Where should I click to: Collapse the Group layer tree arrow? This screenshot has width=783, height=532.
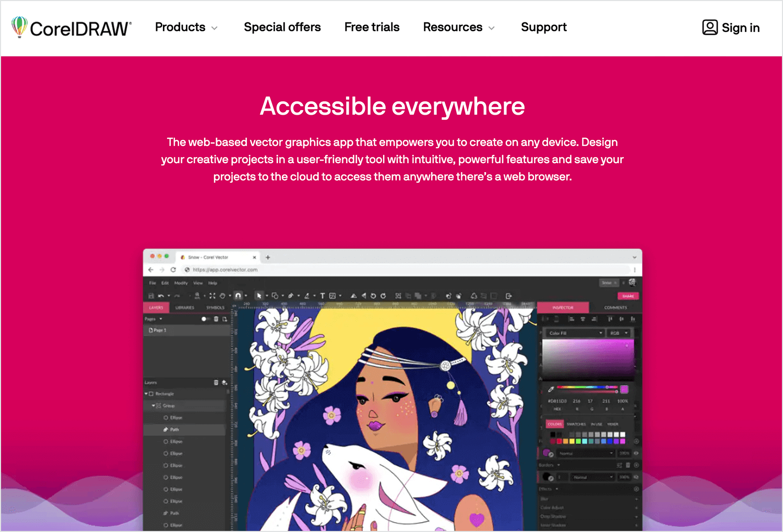(x=153, y=405)
